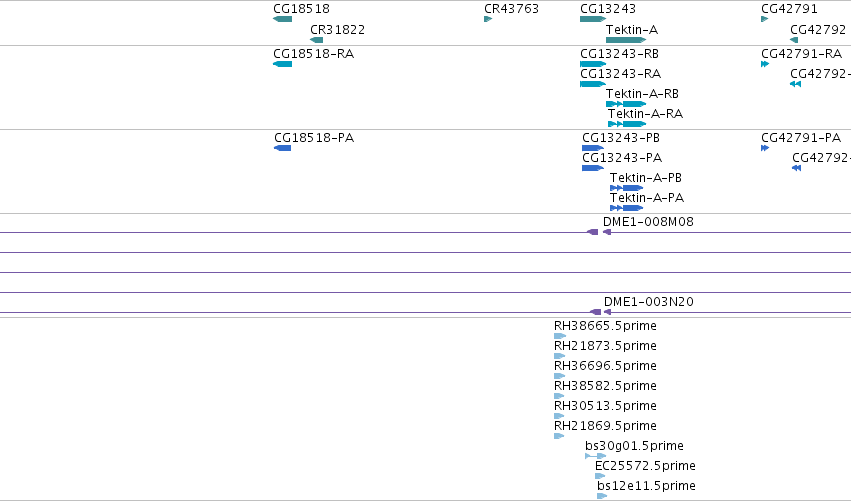Click the RH30513.5prime label text
This screenshot has width=851, height=501.
[x=605, y=406]
